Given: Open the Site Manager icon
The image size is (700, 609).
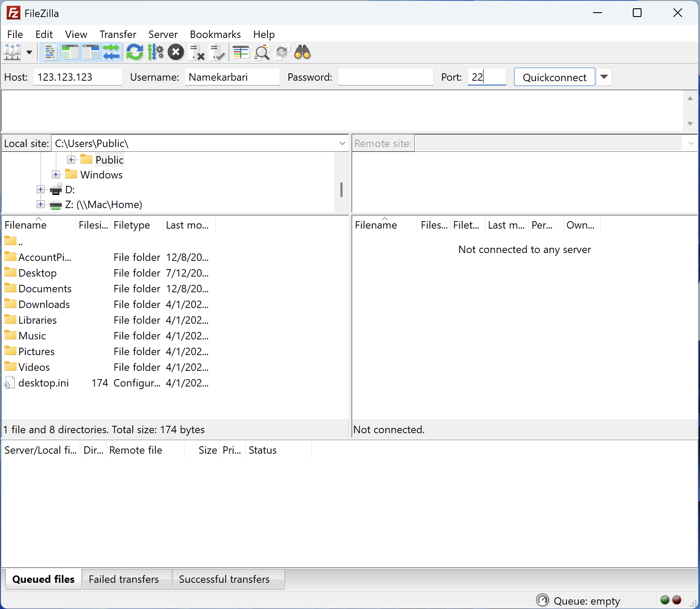Looking at the screenshot, I should pos(12,52).
